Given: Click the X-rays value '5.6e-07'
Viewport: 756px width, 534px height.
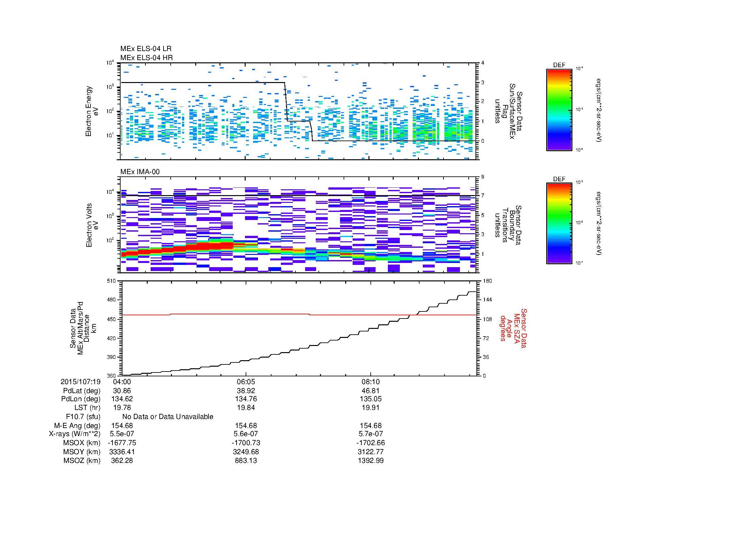Looking at the screenshot, I should click(246, 434).
